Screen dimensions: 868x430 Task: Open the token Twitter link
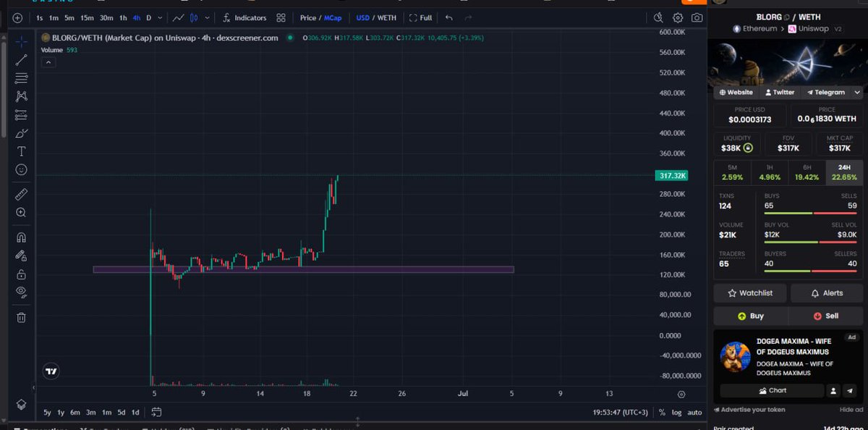tap(778, 93)
